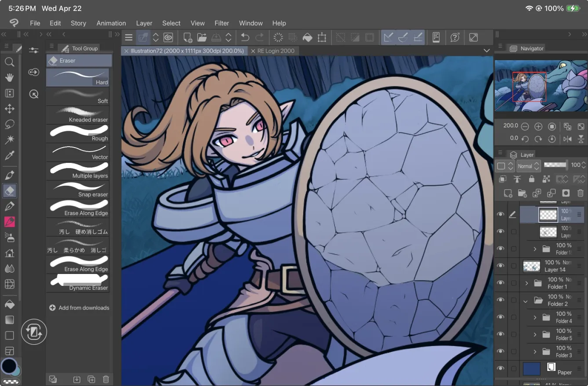The height and width of the screenshot is (386, 588).
Task: Select the Lasso selection tool
Action: tap(10, 124)
